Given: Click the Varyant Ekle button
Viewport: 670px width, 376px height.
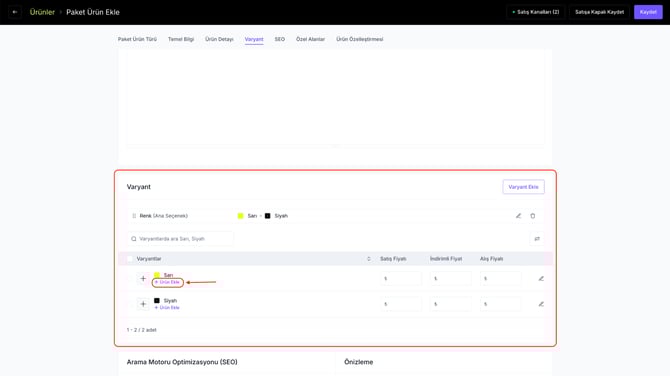Looking at the screenshot, I should point(523,187).
